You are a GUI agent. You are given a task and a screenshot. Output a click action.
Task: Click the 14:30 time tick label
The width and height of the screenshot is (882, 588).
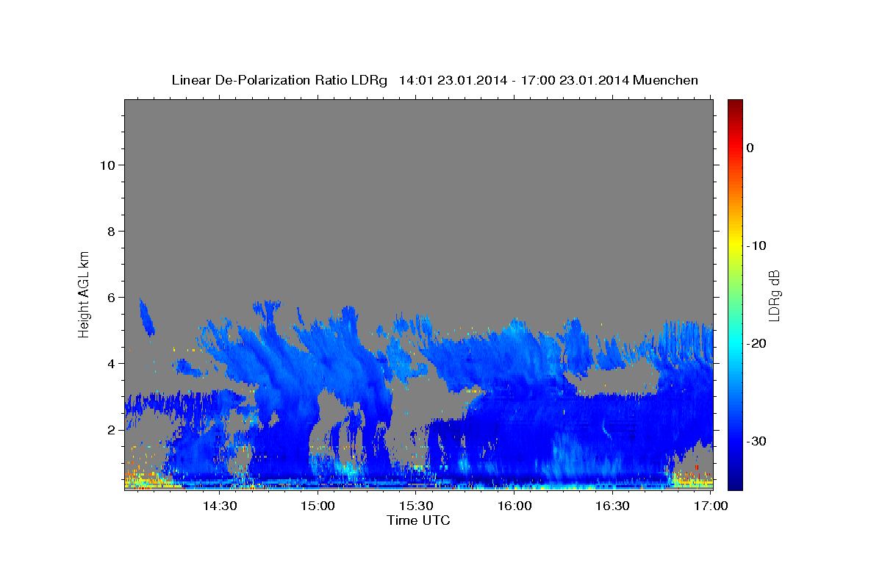pyautogui.click(x=219, y=506)
